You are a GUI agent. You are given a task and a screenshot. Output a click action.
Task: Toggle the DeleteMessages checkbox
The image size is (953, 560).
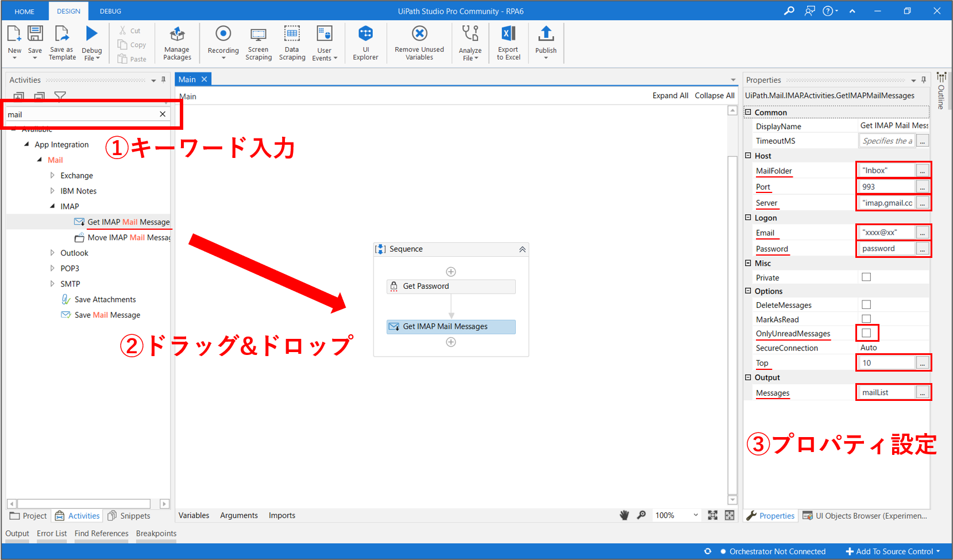click(x=866, y=305)
